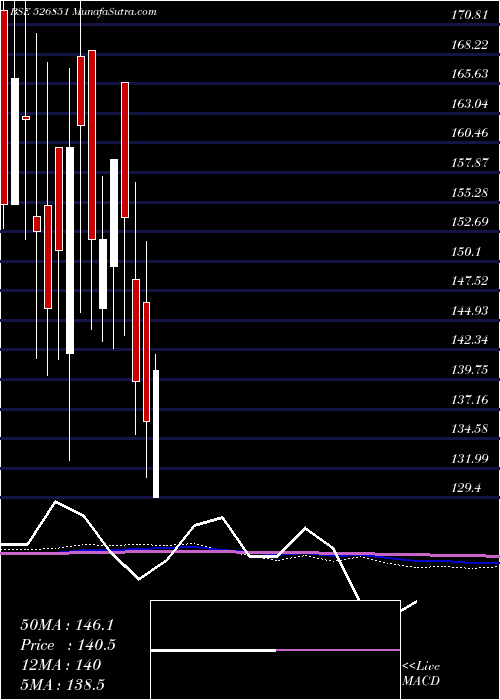This screenshot has width=500, height=700.
Task: Click the red candle topping near 168.22
Action: pyautogui.click(x=92, y=145)
